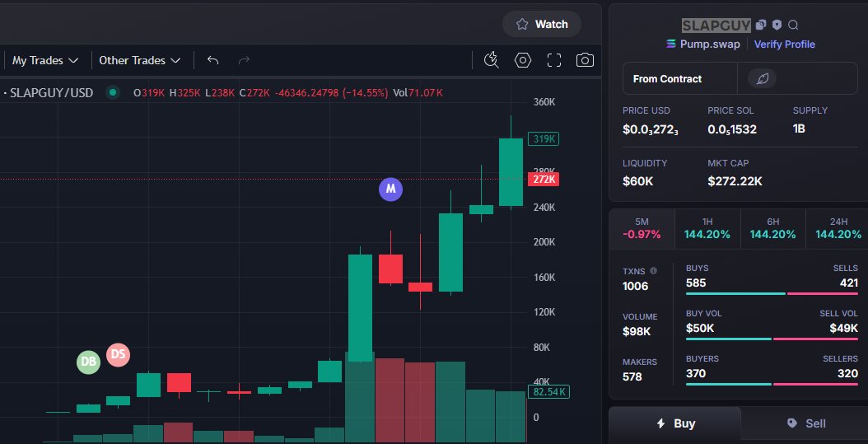The width and height of the screenshot is (868, 444).
Task: Toggle fullscreen chart mode
Action: pos(554,60)
